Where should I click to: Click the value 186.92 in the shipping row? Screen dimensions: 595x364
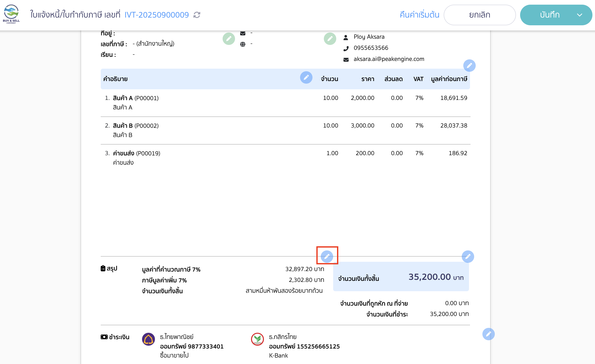tap(458, 153)
